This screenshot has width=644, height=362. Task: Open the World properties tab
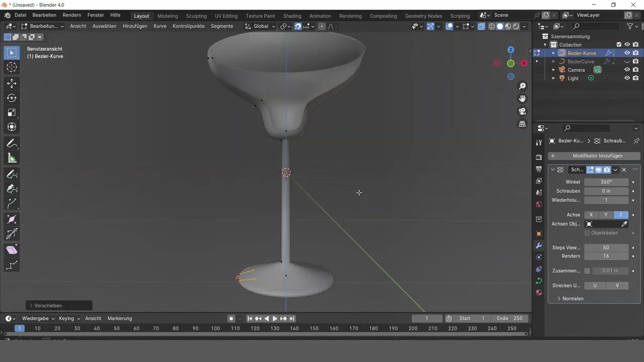pyautogui.click(x=539, y=205)
